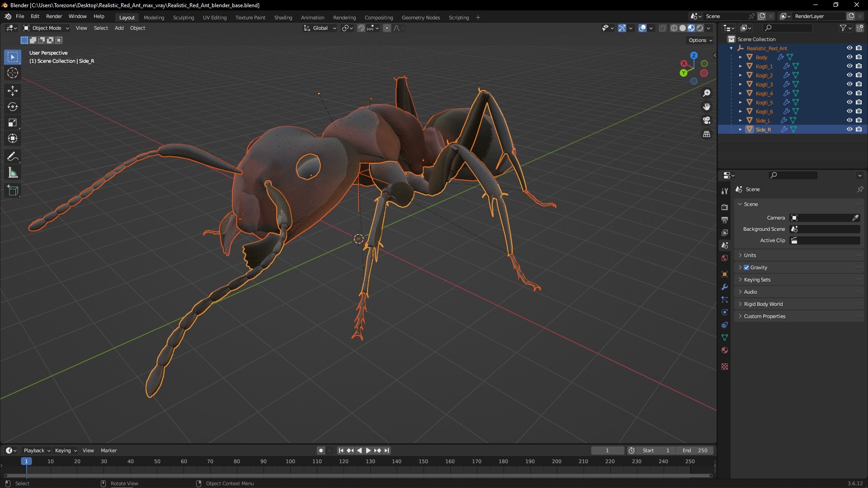The height and width of the screenshot is (488, 868).
Task: Switch to the Sculpting workspace tab
Action: [184, 18]
